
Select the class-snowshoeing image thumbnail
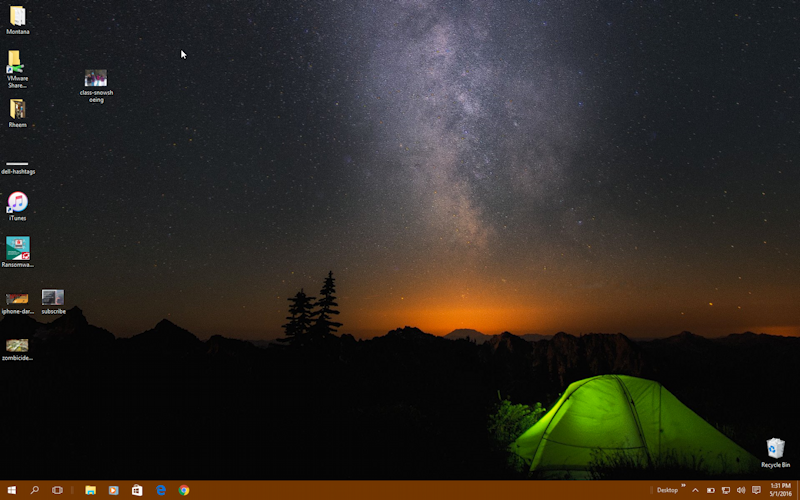click(x=96, y=78)
